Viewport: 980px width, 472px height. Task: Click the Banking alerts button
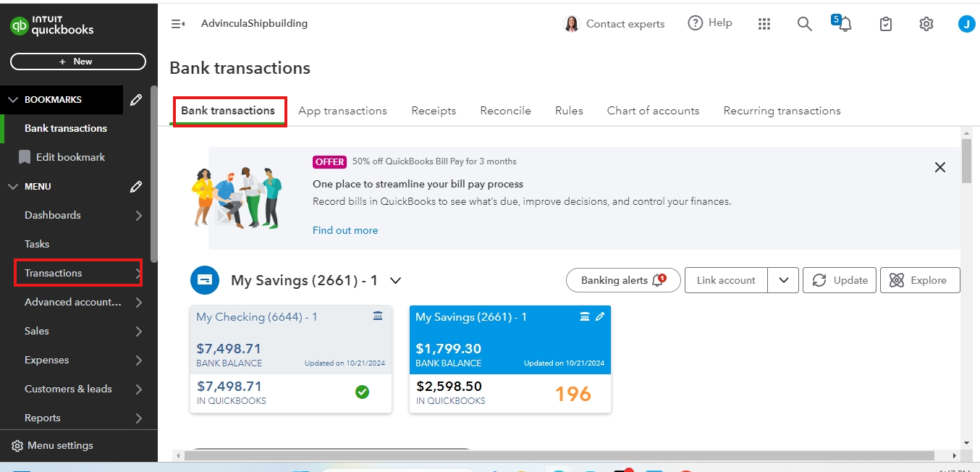(x=623, y=280)
